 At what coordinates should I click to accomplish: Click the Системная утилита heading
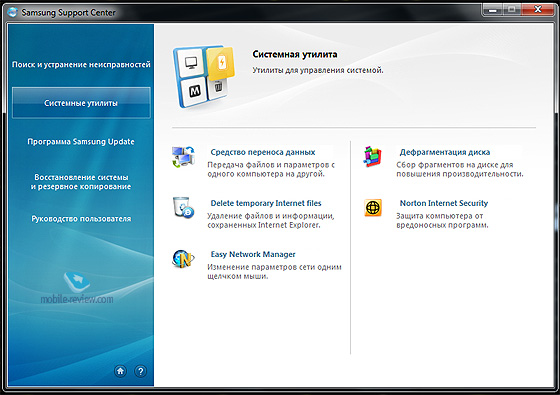click(x=295, y=54)
